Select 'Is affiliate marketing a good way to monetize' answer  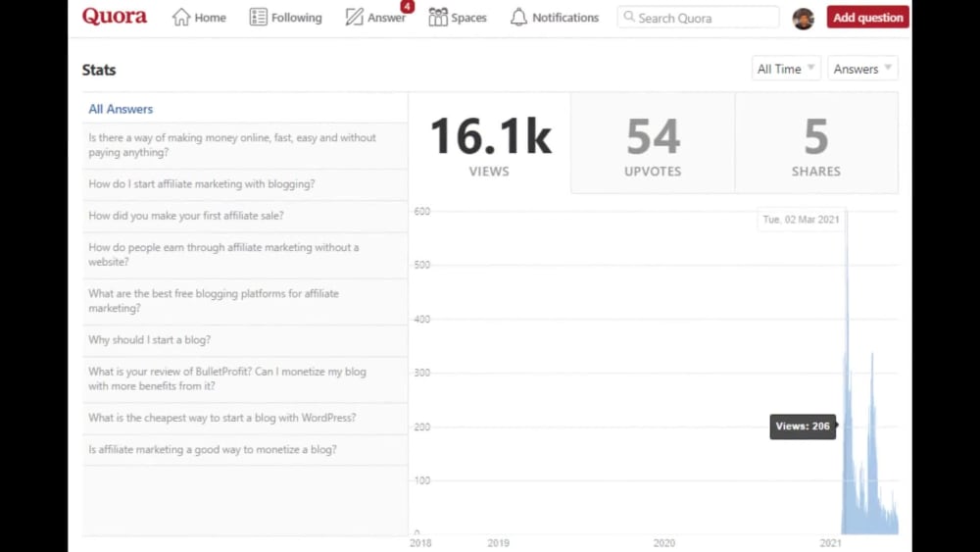[245, 449]
